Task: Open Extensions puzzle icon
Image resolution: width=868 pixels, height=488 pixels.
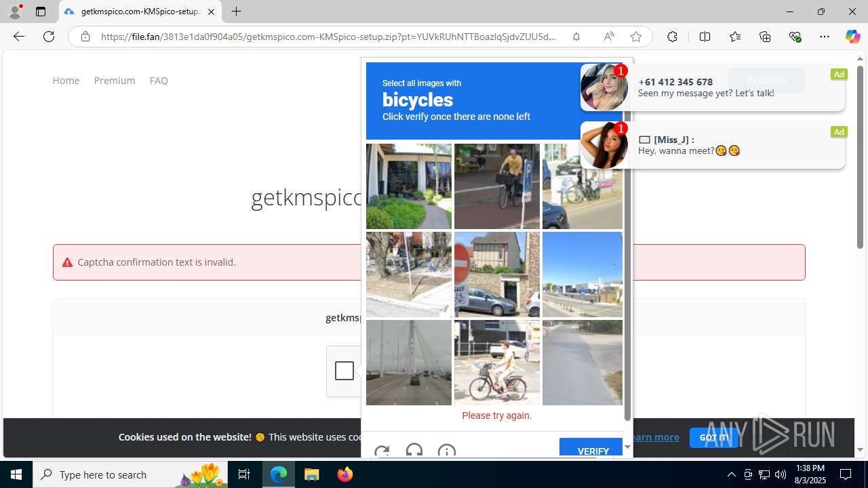Action: 672,37
